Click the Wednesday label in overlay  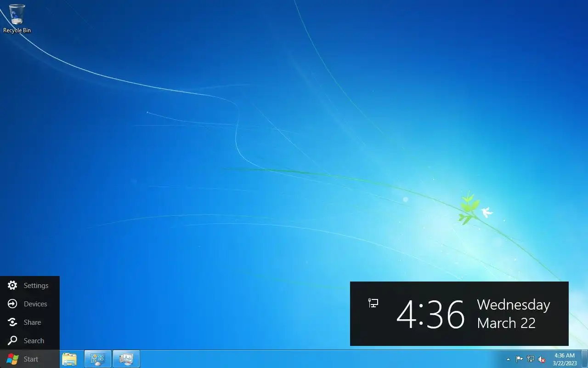(x=514, y=305)
